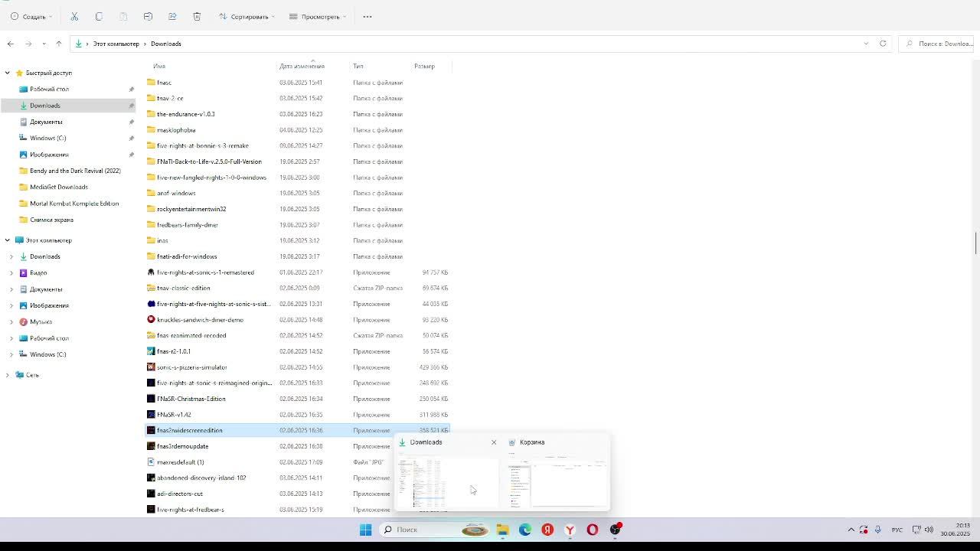Viewport: 980px width, 551px height.
Task: Click the Delete trash icon in toolbar
Action: click(197, 16)
